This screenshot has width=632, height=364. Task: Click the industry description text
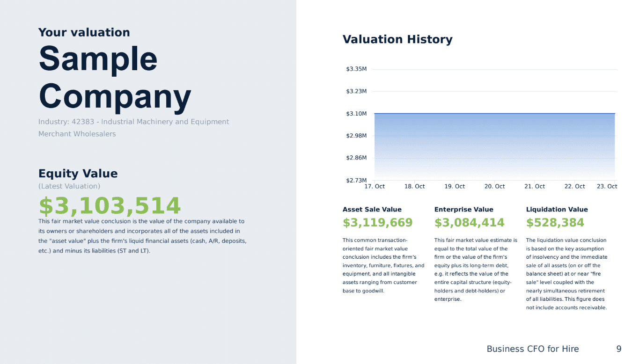point(133,128)
